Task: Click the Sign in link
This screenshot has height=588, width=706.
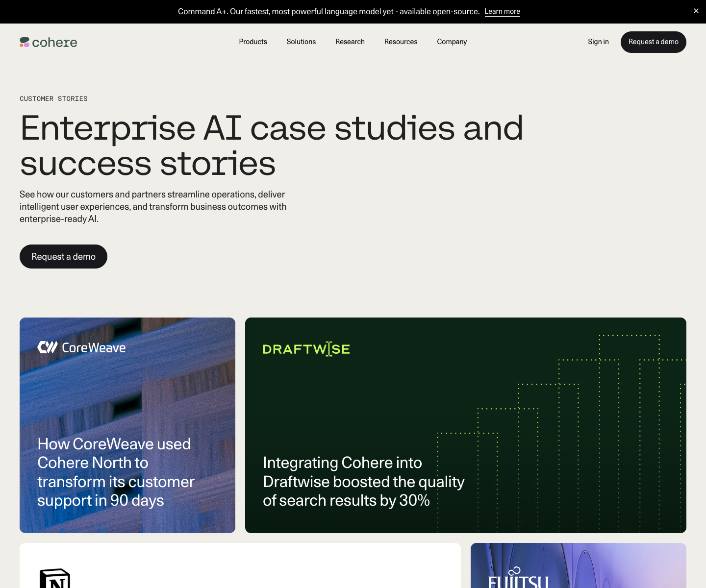Action: 598,42
